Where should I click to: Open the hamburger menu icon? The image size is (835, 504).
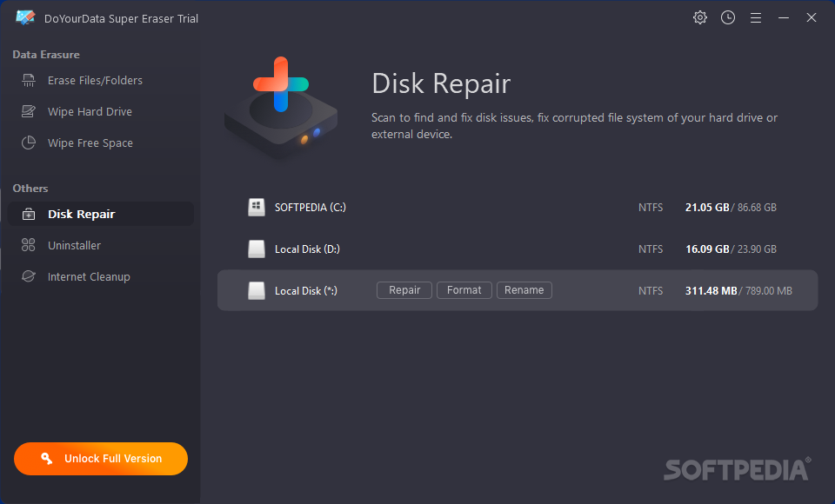tap(756, 18)
